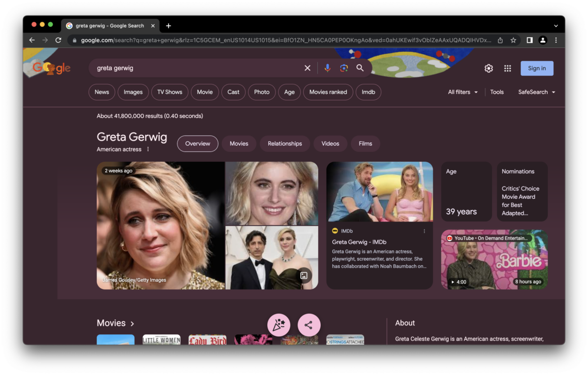Click the Tools button
This screenshot has width=588, height=375.
coord(497,92)
